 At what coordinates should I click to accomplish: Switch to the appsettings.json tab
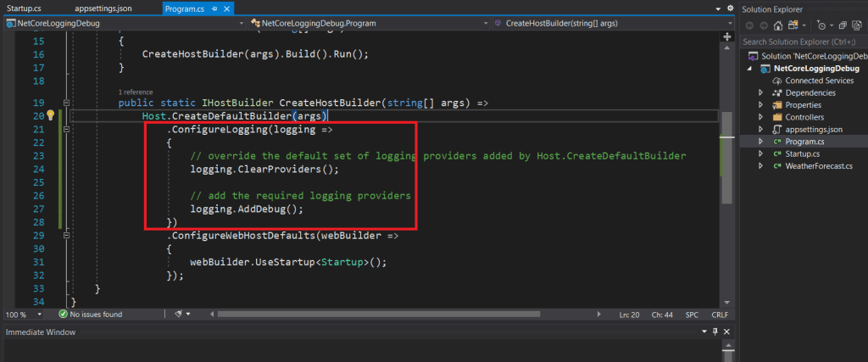pyautogui.click(x=104, y=8)
